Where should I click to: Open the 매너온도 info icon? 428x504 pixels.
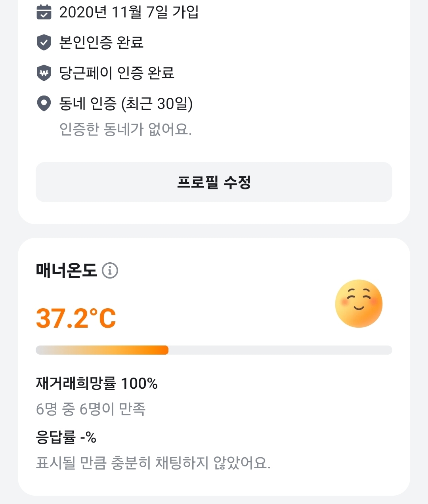tap(110, 271)
